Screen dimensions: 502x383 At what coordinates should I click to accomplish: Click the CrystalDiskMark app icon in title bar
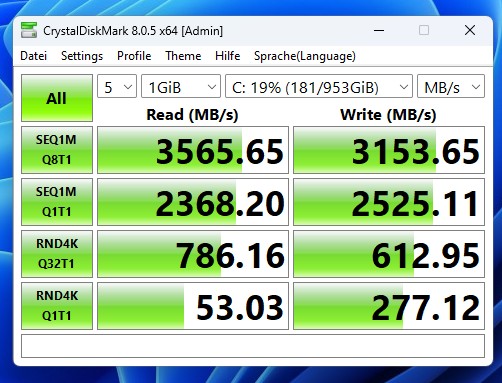29,30
